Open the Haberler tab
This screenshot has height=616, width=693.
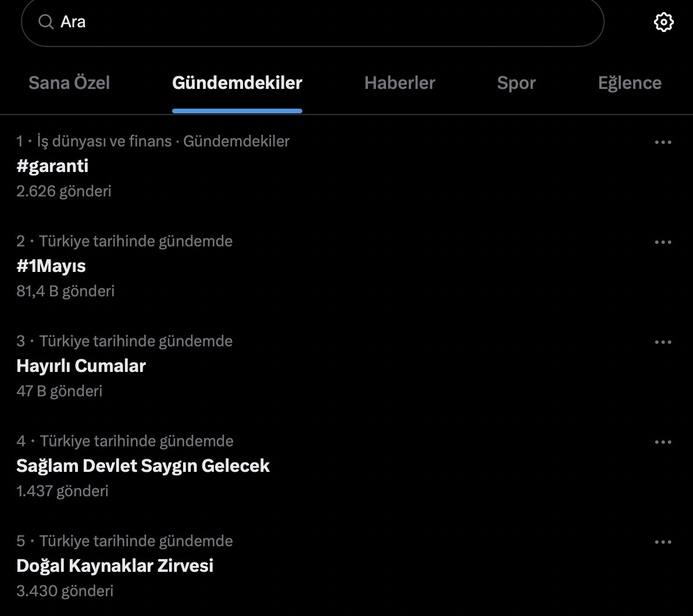tap(399, 83)
